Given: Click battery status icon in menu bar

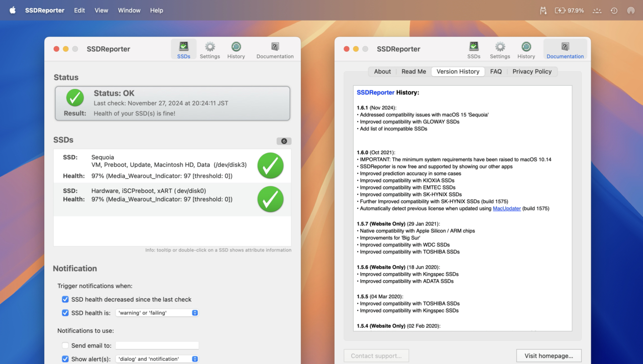Looking at the screenshot, I should pos(560,10).
